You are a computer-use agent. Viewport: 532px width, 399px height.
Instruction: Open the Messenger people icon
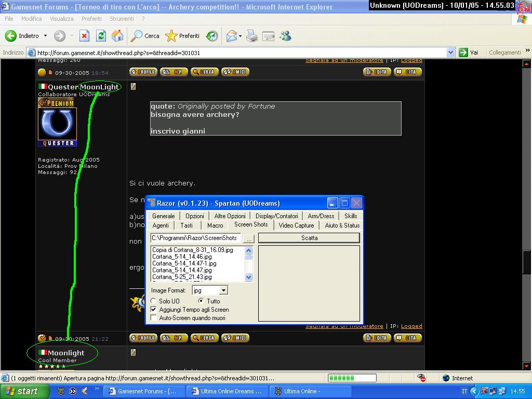pyautogui.click(x=285, y=36)
